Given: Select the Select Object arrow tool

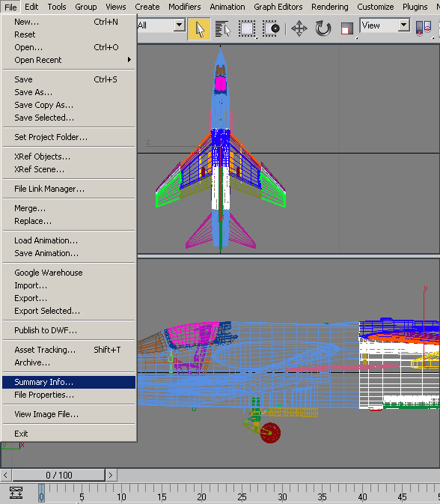Looking at the screenshot, I should [199, 29].
